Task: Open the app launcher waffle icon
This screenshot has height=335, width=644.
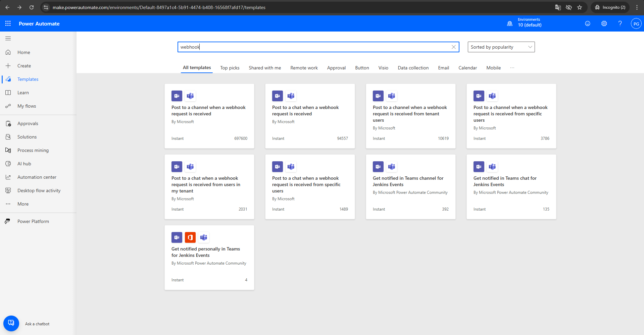Action: [x=8, y=23]
